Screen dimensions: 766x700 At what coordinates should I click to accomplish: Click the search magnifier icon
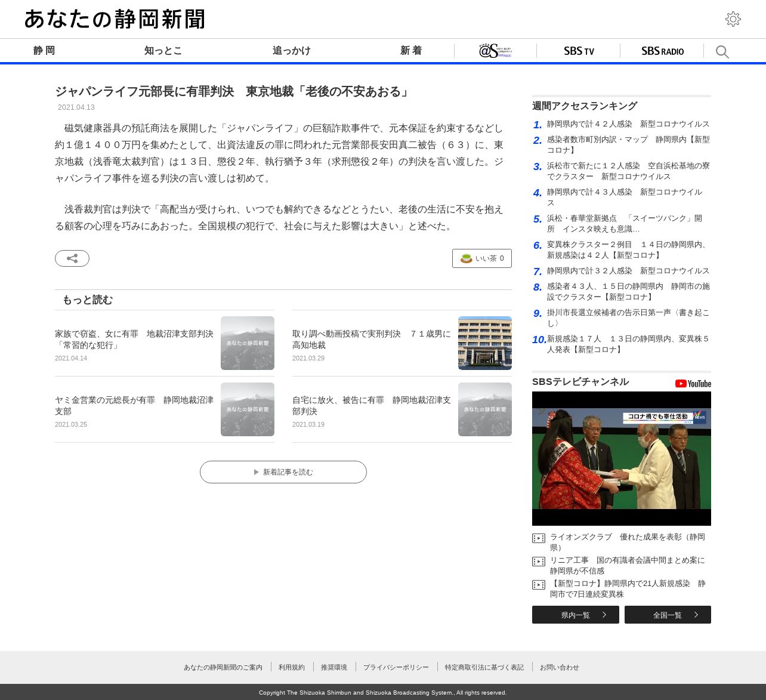722,52
